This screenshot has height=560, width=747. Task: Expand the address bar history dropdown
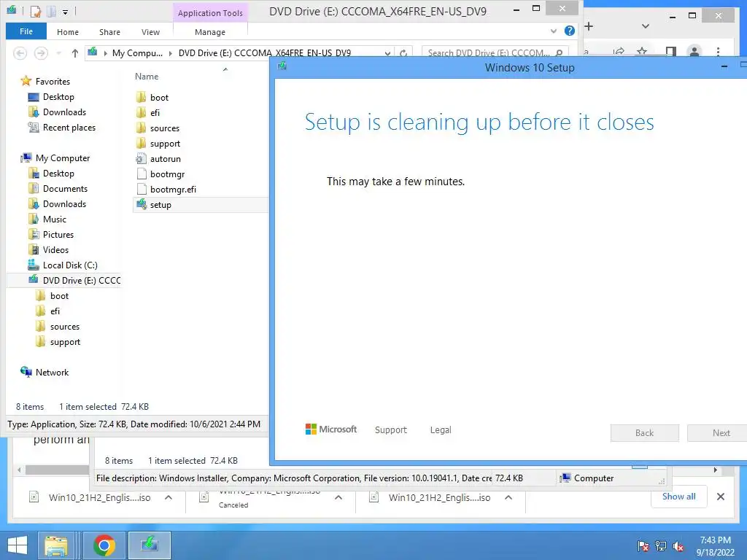pyautogui.click(x=388, y=53)
